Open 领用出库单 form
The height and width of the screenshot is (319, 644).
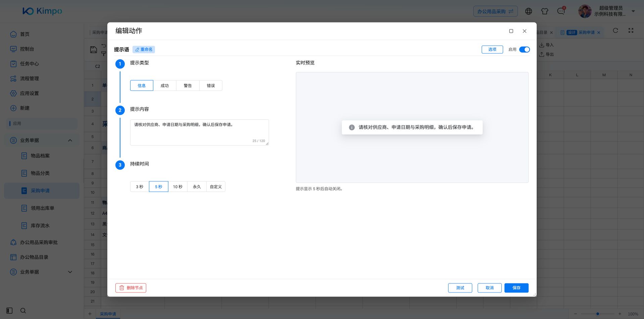(x=42, y=208)
